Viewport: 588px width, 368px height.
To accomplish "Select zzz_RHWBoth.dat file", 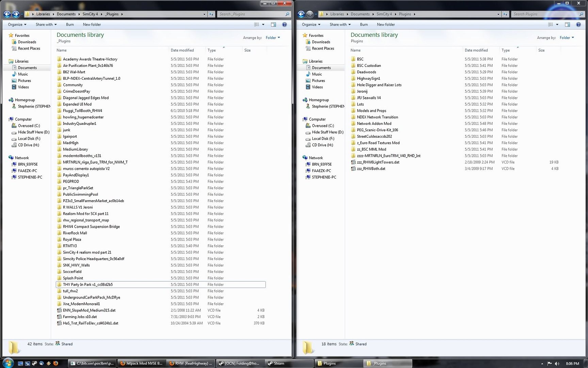I will pyautogui.click(x=371, y=168).
